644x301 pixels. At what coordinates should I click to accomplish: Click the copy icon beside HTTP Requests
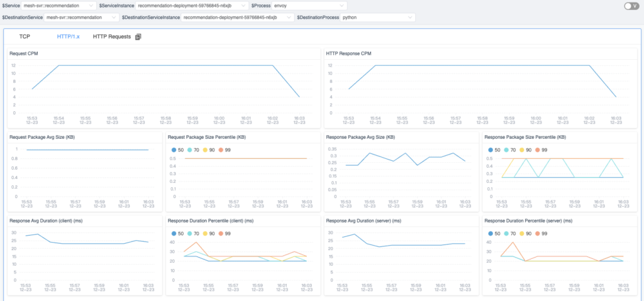[x=138, y=37]
